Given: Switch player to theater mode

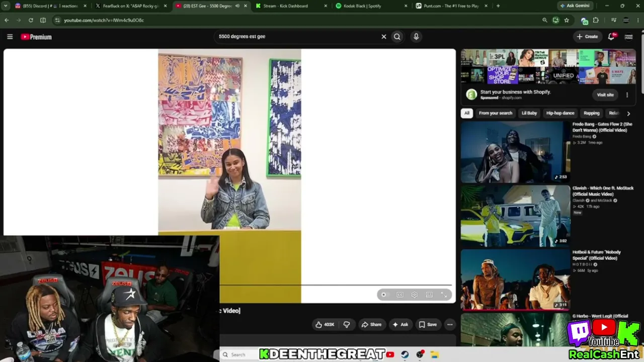Looking at the screenshot, I should click(429, 295).
